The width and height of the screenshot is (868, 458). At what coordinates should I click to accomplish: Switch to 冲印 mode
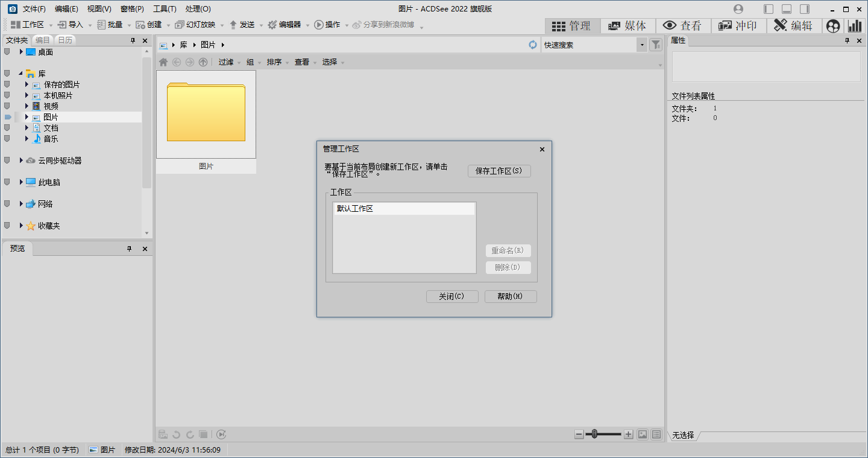click(x=738, y=26)
